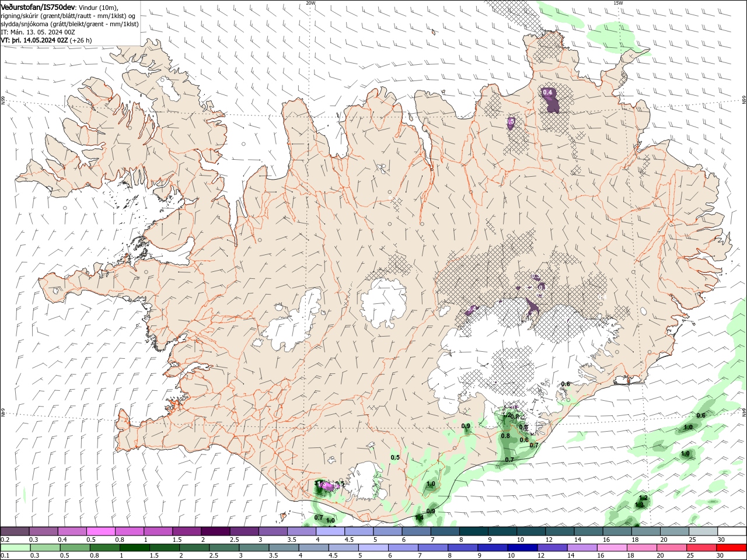The width and height of the screenshot is (747, 560).
Task: Click the valid time 'Þri. 14.05.2024 02Z'
Action: point(40,40)
